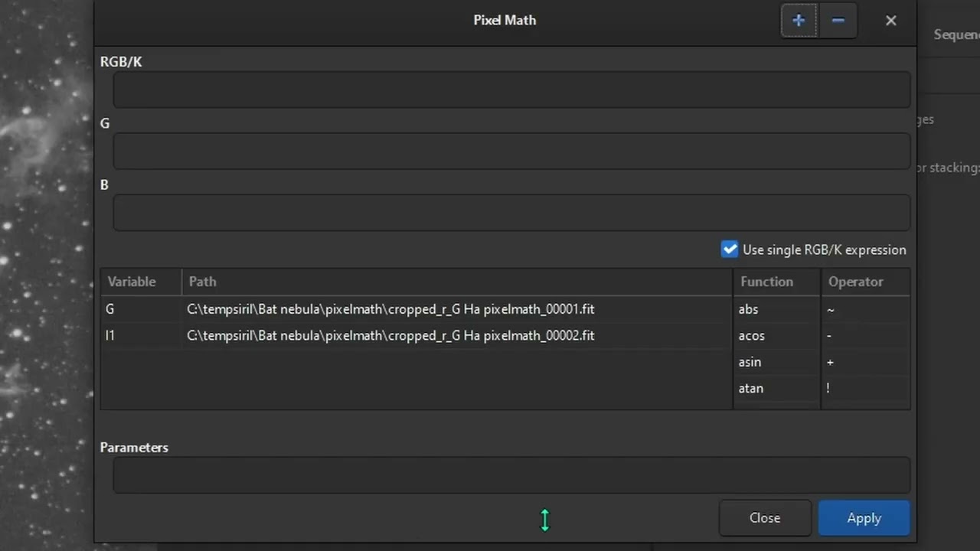The width and height of the screenshot is (980, 551).
Task: Pick the ~ operator
Action: [865, 309]
